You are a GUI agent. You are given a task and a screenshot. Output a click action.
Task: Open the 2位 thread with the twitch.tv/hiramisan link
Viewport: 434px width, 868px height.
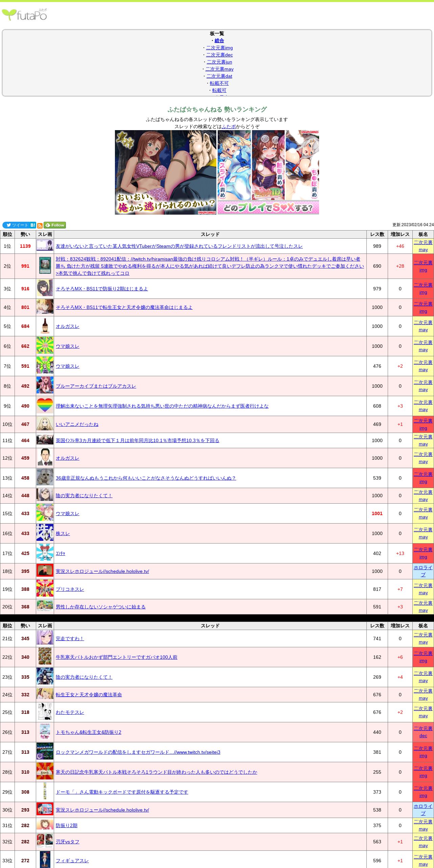pyautogui.click(x=210, y=266)
